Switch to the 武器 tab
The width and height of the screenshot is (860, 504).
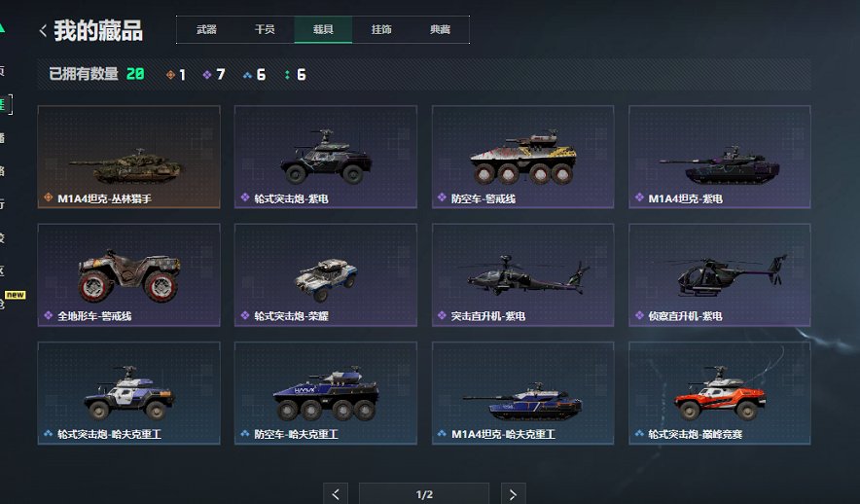[x=206, y=29]
